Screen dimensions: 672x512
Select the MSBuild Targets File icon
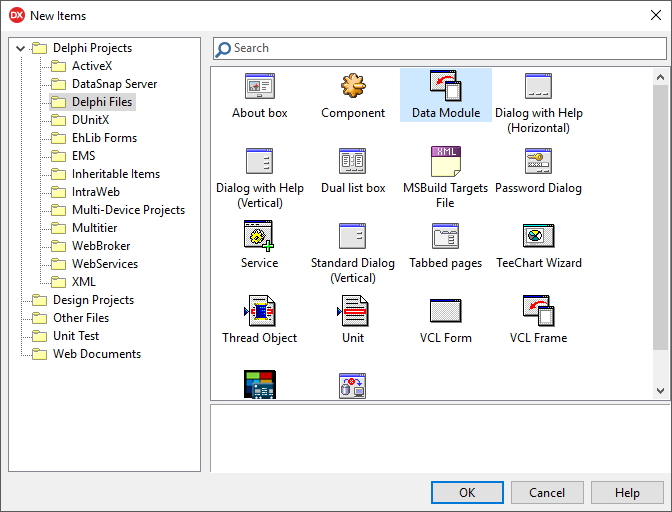pos(445,162)
